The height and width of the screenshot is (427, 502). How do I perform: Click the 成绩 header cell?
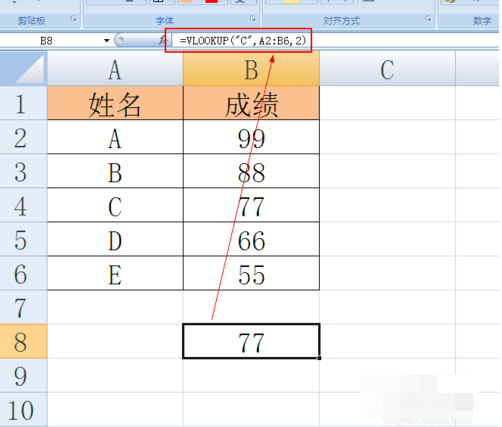[251, 103]
